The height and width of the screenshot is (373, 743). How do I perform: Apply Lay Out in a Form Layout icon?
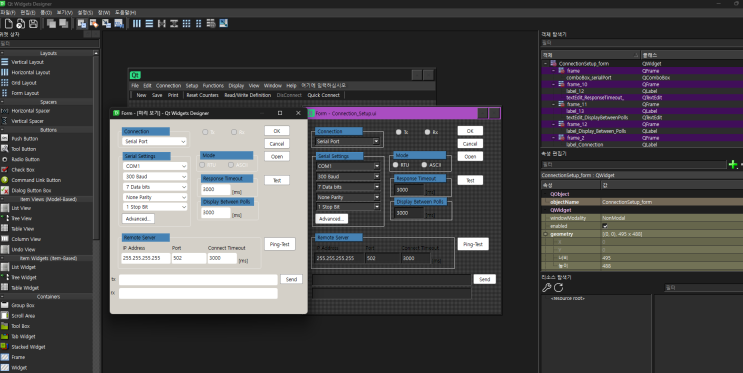click(x=199, y=23)
